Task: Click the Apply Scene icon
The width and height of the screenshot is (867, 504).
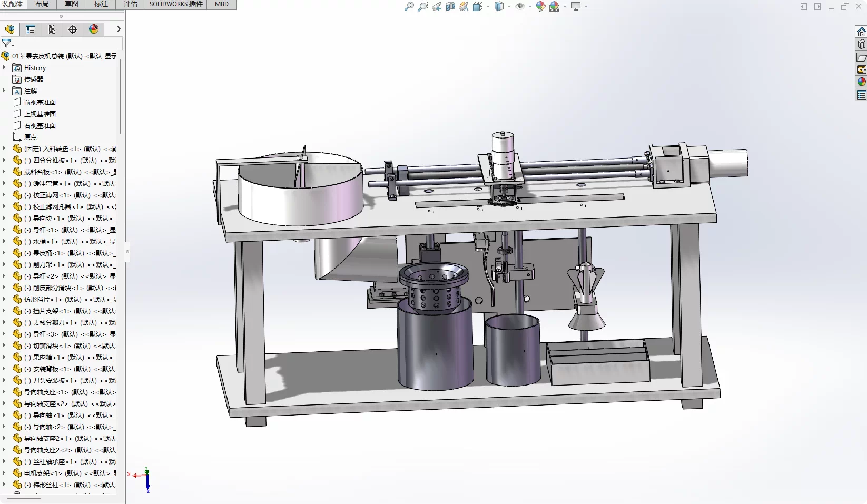Action: click(x=555, y=6)
